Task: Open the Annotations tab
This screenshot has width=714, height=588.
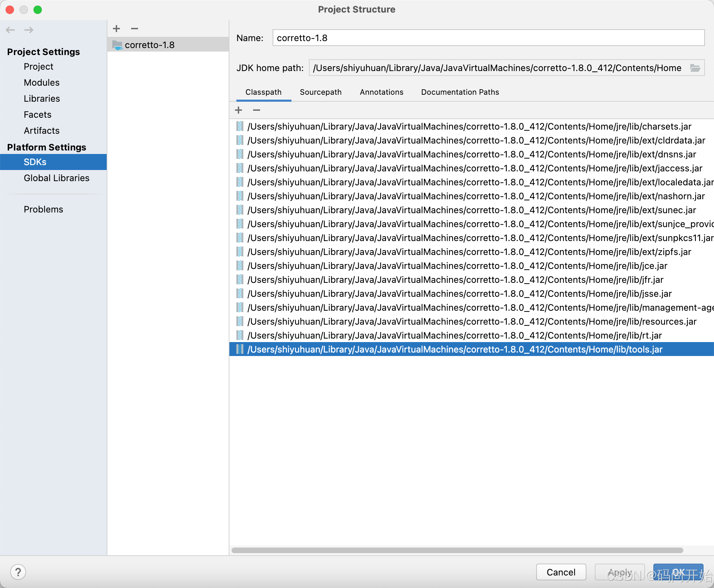Action: click(381, 92)
